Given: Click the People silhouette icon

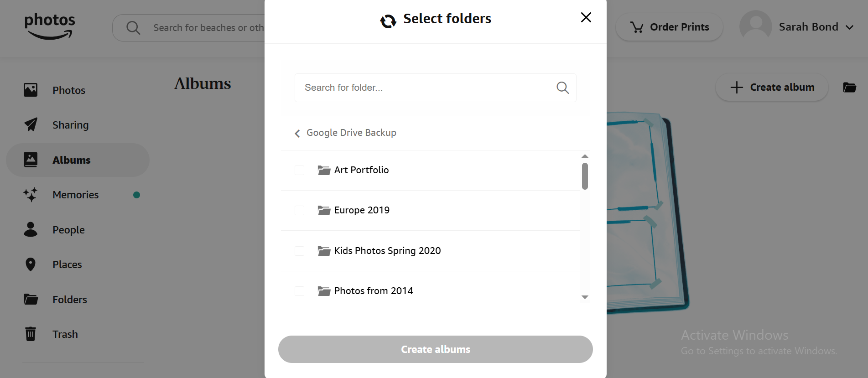Looking at the screenshot, I should [x=31, y=229].
